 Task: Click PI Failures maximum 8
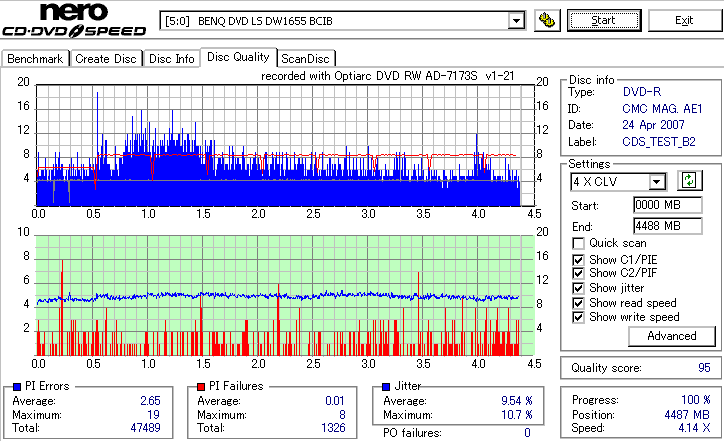(342, 415)
